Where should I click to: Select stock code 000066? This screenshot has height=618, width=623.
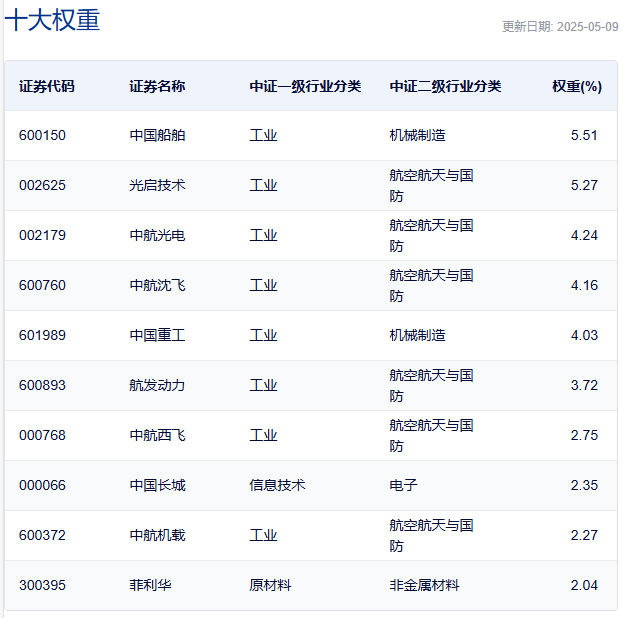(x=43, y=485)
